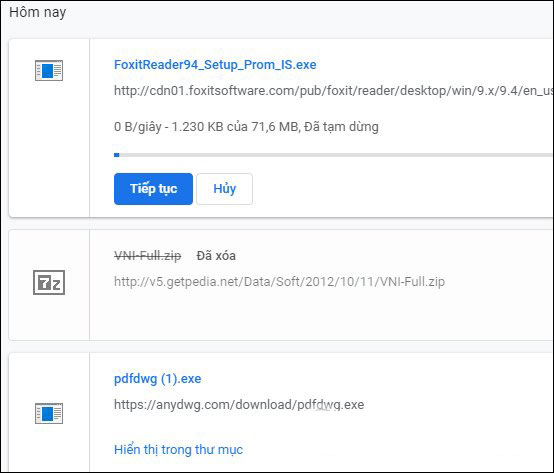The width and height of the screenshot is (554, 473).
Task: Open the pdfdwg (1).exe file link
Action: [158, 379]
